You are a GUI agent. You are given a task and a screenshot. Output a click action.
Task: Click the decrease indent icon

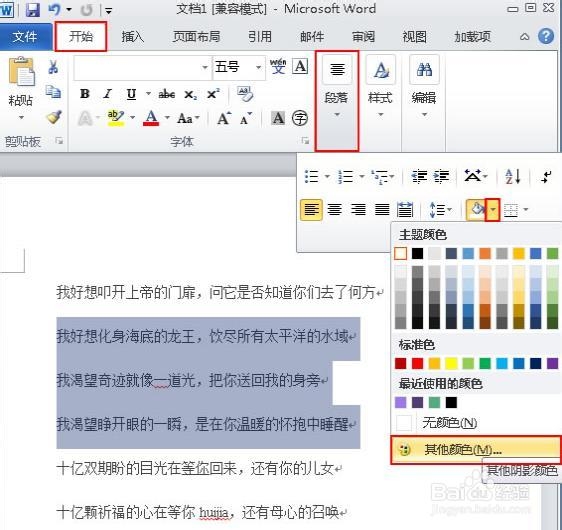[419, 177]
